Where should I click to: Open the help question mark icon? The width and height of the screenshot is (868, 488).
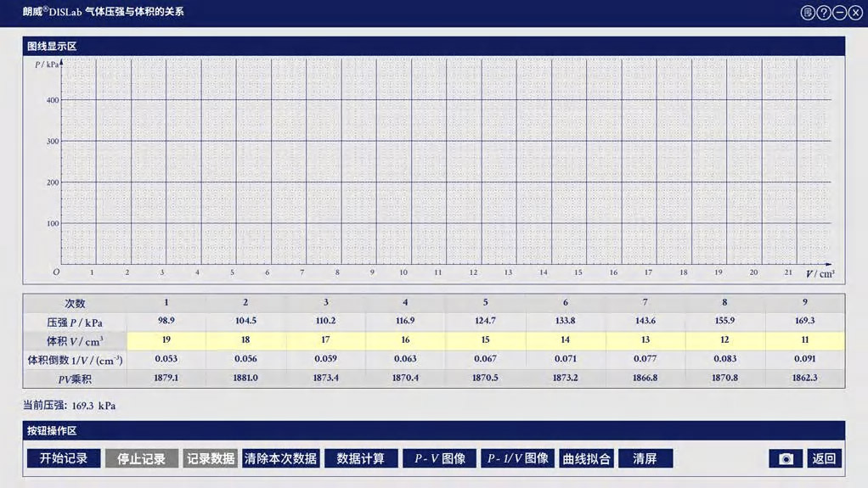point(823,13)
